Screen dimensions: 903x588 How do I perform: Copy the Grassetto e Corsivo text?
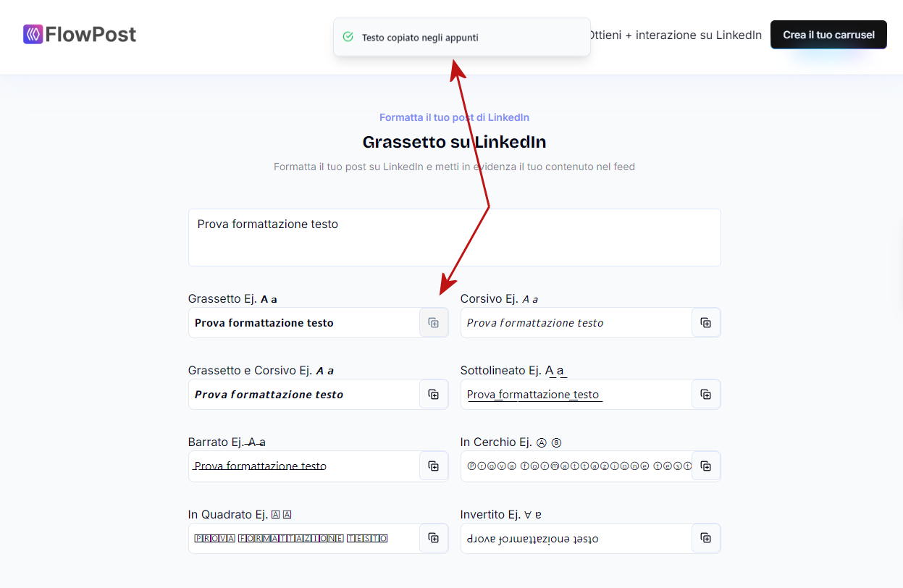[433, 395]
